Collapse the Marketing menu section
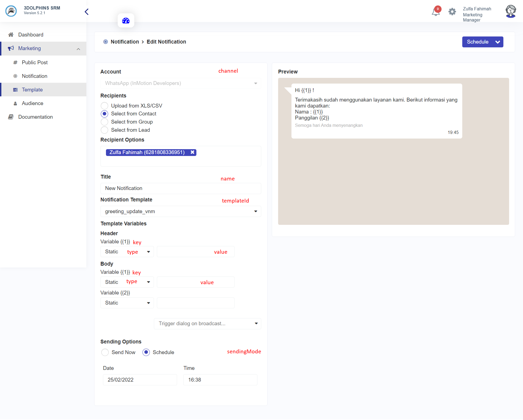The width and height of the screenshot is (523, 420). (78, 49)
